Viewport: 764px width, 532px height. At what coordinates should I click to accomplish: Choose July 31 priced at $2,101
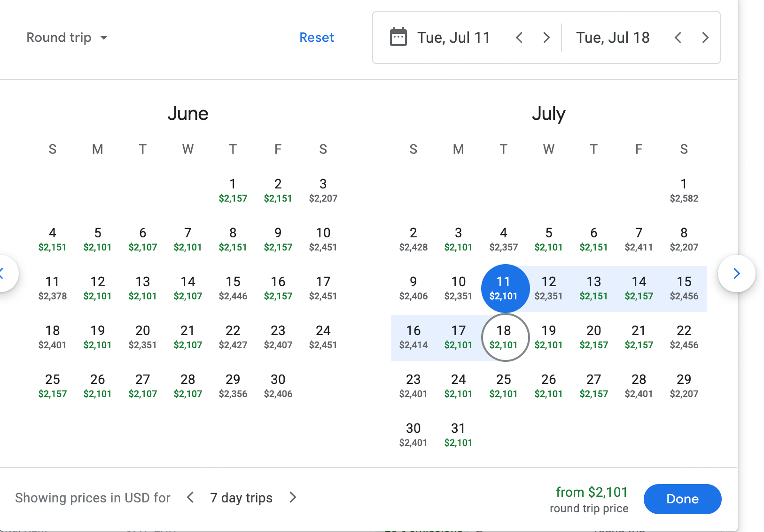point(458,435)
